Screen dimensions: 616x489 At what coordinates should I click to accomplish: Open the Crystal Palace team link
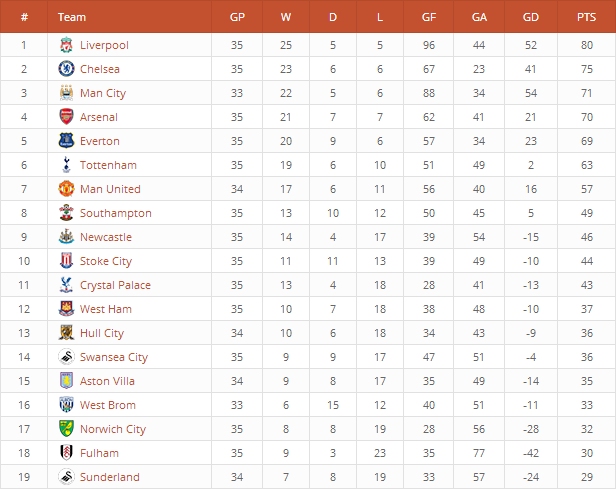coord(115,285)
